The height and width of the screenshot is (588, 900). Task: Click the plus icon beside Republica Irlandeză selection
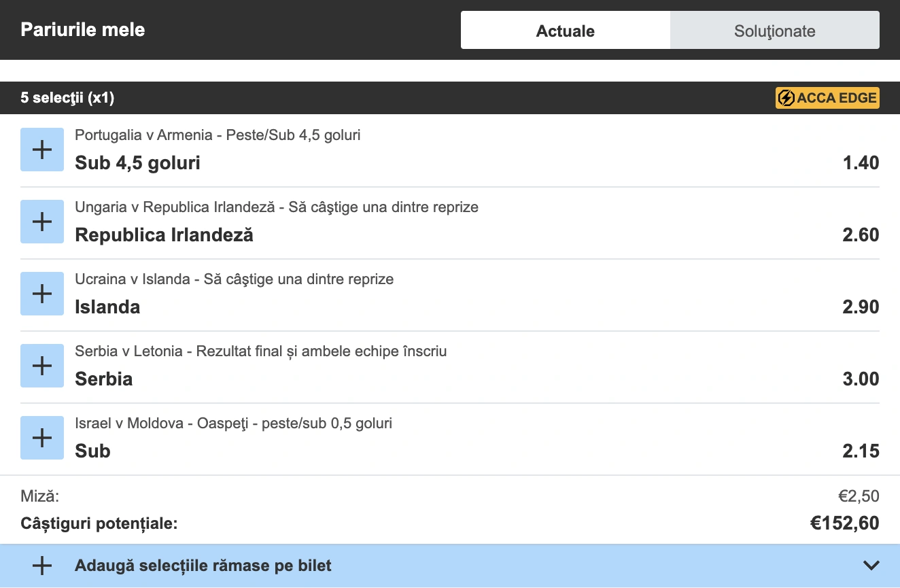[42, 221]
